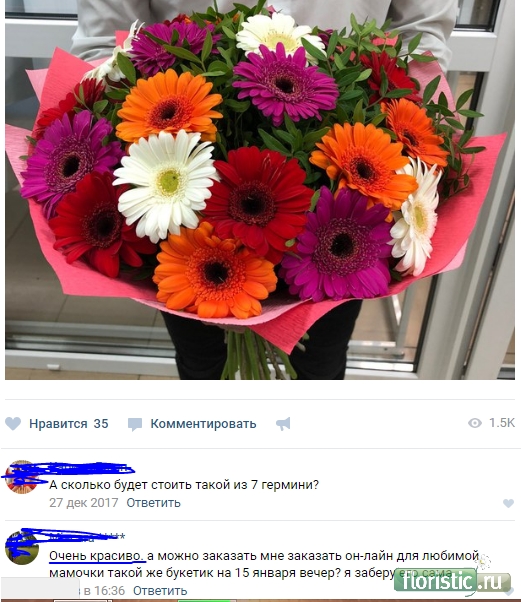Click the 27 дек 2017 timestamp
The height and width of the screenshot is (602, 521).
coord(84,503)
